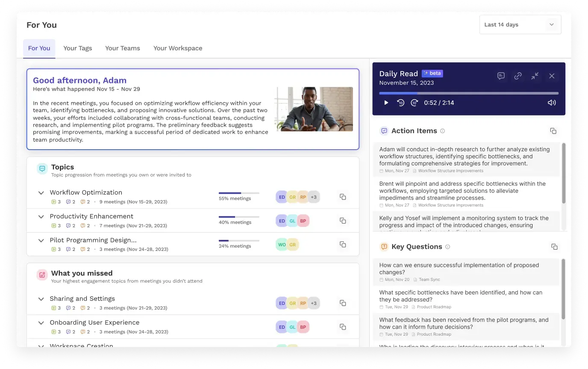
Task: Copy the Daily Read share link
Action: point(518,76)
